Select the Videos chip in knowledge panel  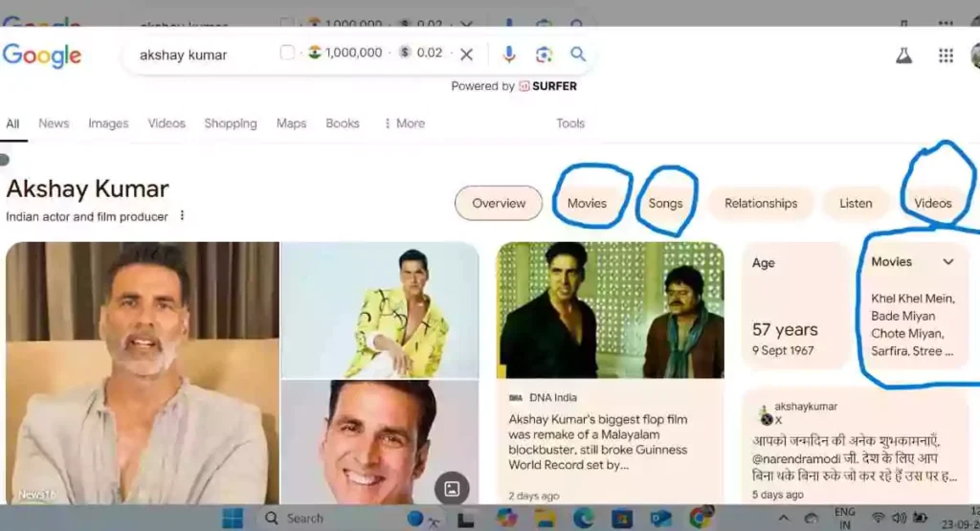pyautogui.click(x=932, y=203)
